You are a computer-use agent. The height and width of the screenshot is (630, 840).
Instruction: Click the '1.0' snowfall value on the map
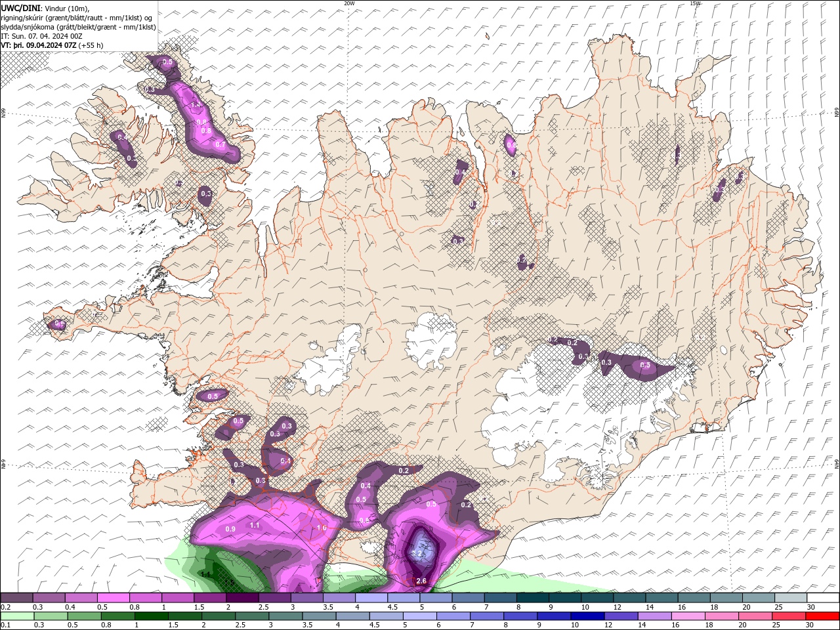pos(322,528)
